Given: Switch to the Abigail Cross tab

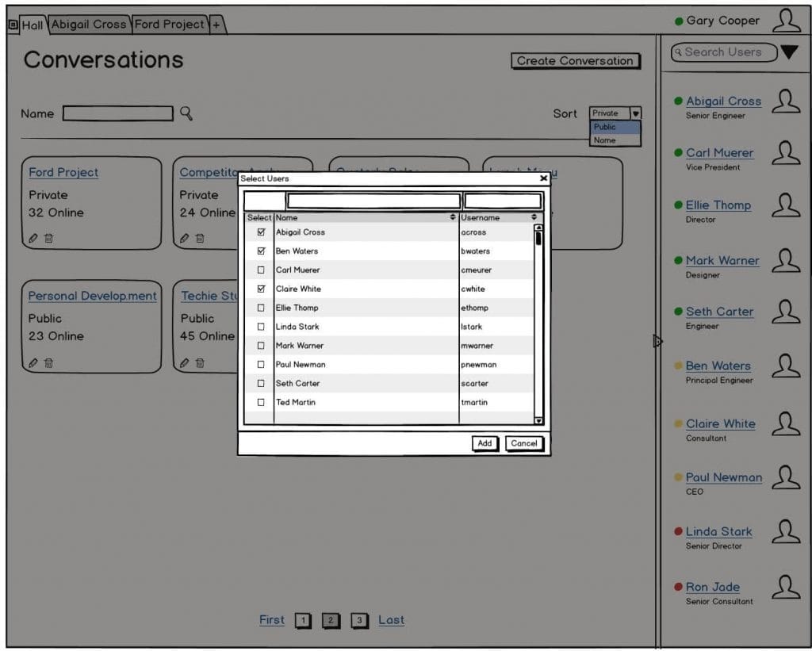Looking at the screenshot, I should 89,25.
